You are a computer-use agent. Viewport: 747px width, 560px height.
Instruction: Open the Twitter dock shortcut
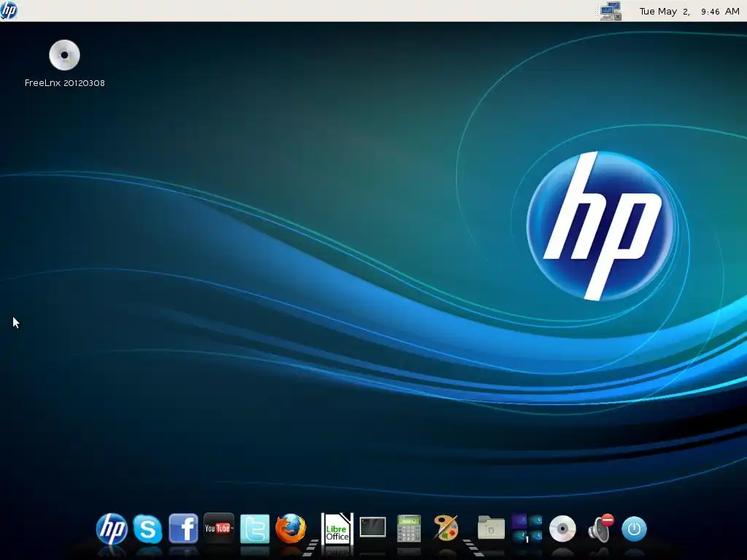(x=255, y=529)
